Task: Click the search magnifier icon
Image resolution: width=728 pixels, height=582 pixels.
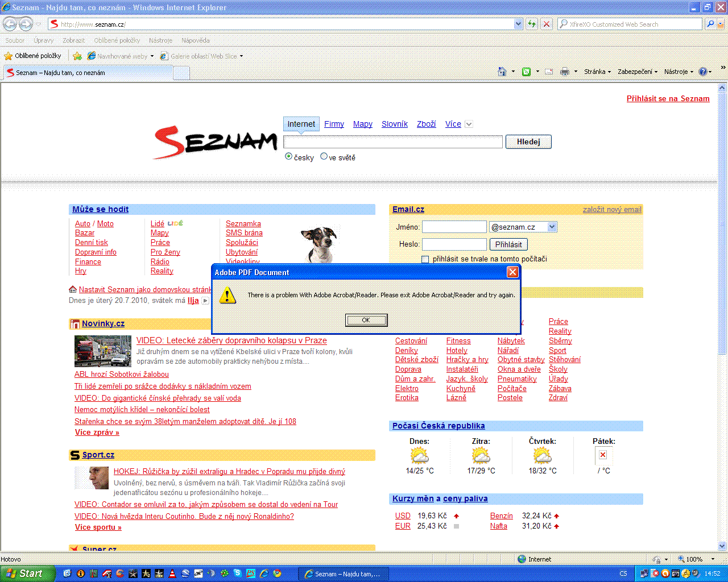Action: click(710, 24)
